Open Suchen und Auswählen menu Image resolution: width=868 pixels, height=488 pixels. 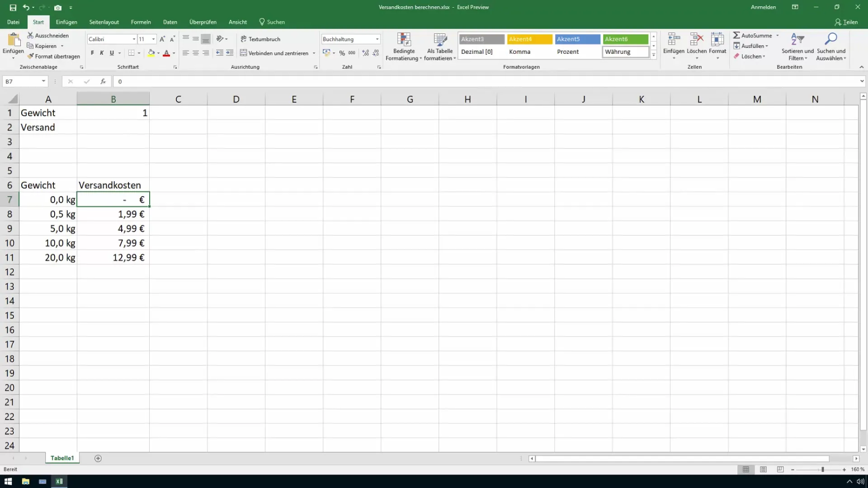tap(831, 47)
